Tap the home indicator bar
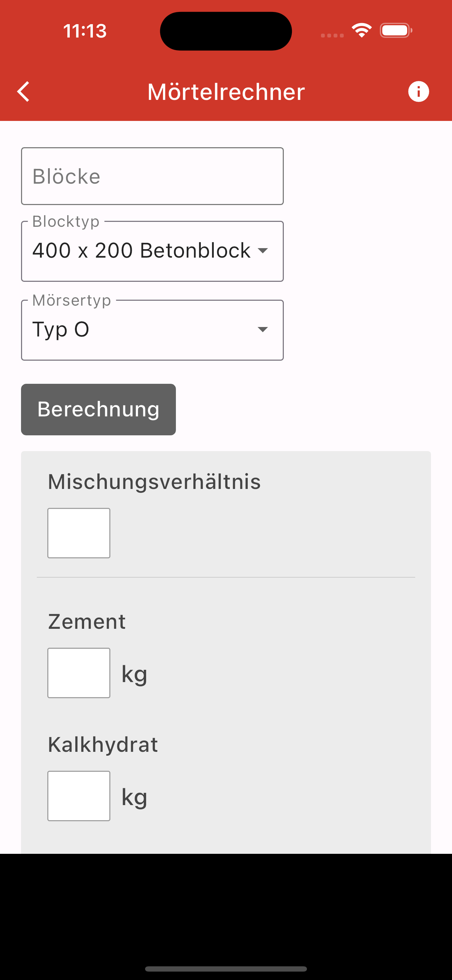 tap(226, 968)
